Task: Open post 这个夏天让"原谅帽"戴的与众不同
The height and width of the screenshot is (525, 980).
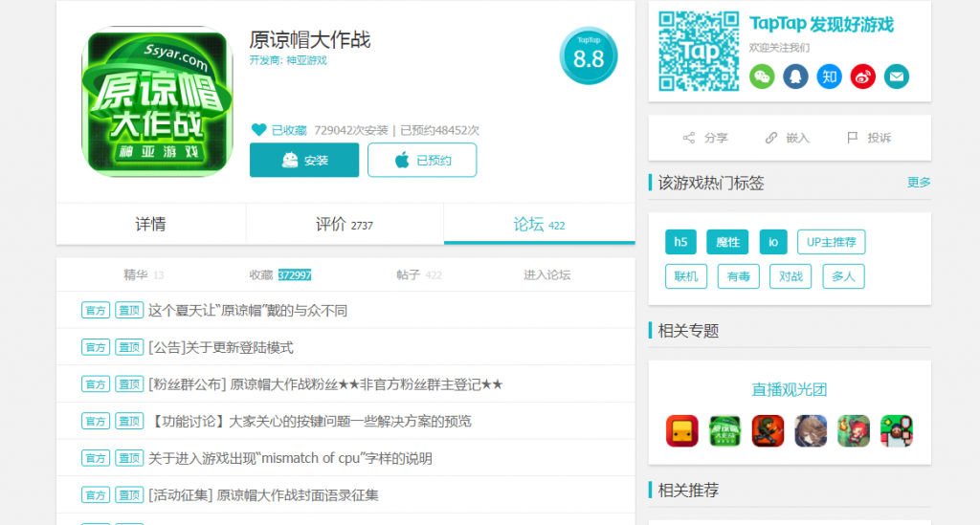Action: (248, 310)
